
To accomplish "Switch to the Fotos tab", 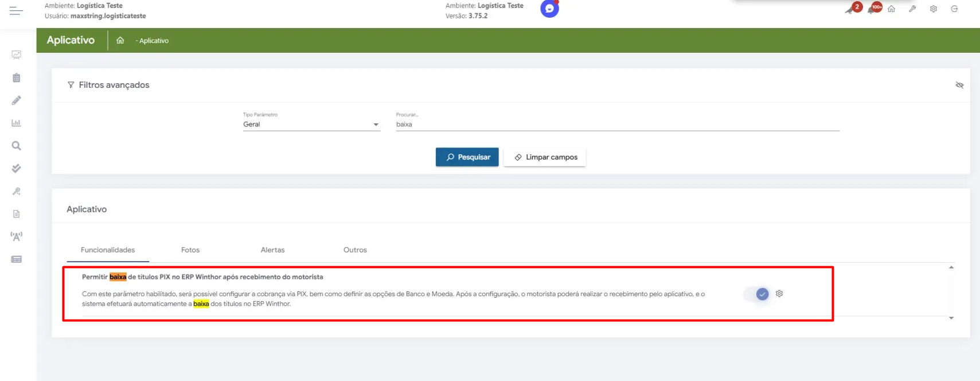I will pos(190,250).
